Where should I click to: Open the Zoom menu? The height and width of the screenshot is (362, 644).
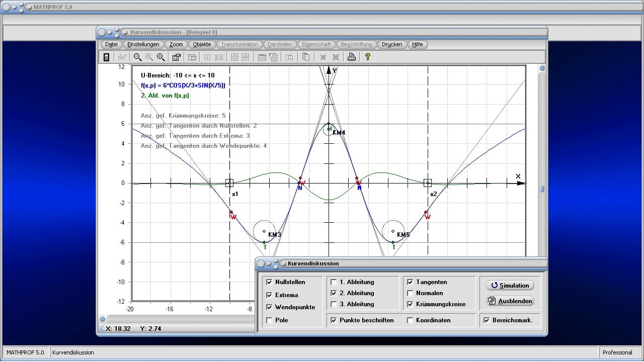tap(176, 44)
